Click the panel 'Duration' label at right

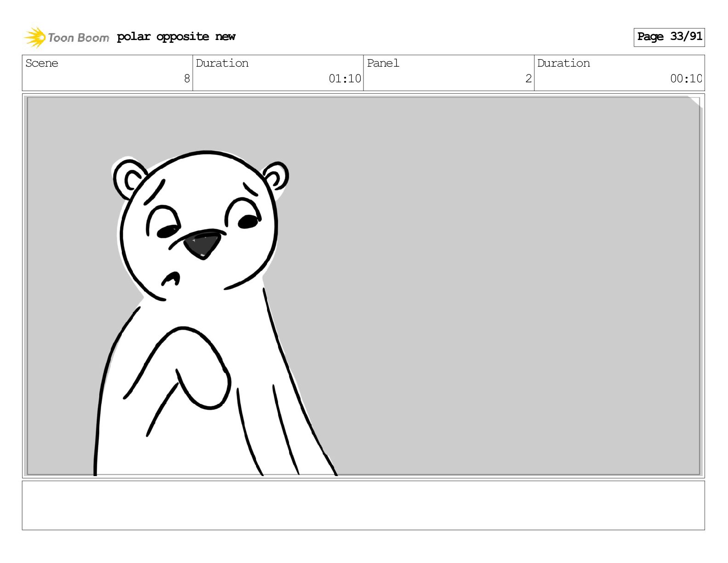(563, 63)
